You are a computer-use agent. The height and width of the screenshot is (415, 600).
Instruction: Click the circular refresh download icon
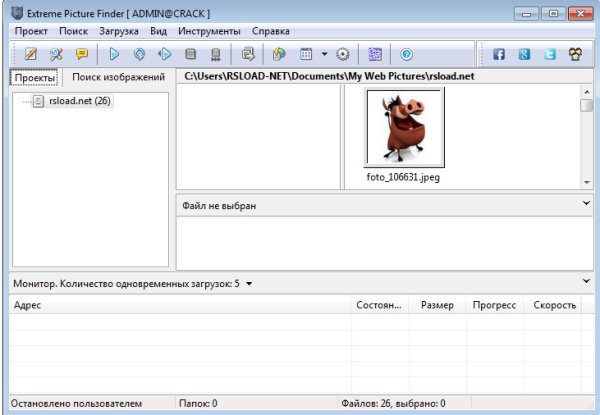pyautogui.click(x=139, y=54)
